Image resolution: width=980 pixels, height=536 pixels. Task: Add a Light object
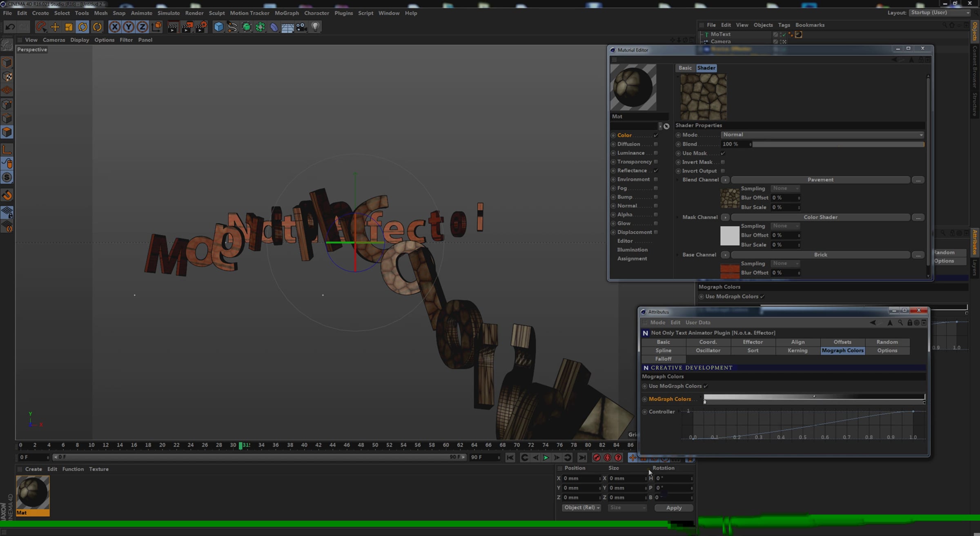(x=315, y=27)
